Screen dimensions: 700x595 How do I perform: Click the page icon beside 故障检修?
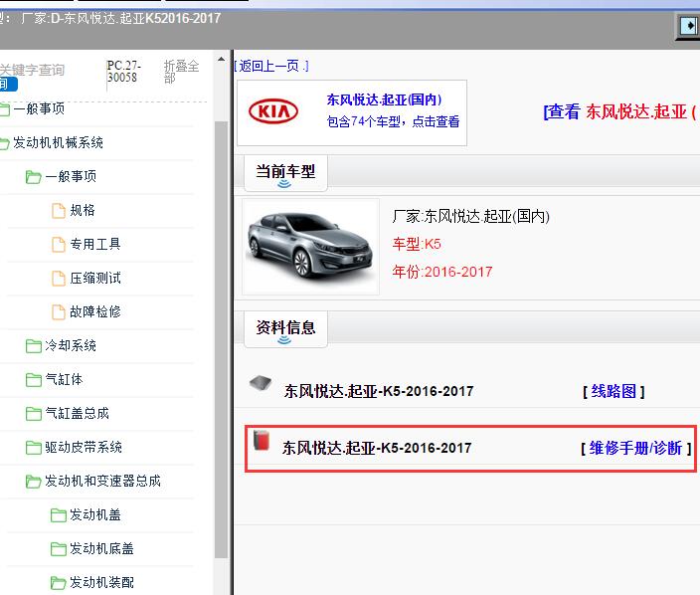click(59, 312)
